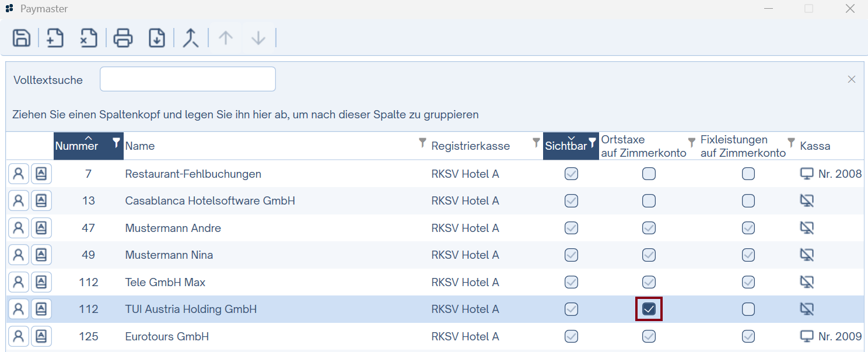The image size is (868, 352).
Task: Uncheck Ortstaxe for TUI Austria Holding GmbH
Action: click(x=649, y=309)
